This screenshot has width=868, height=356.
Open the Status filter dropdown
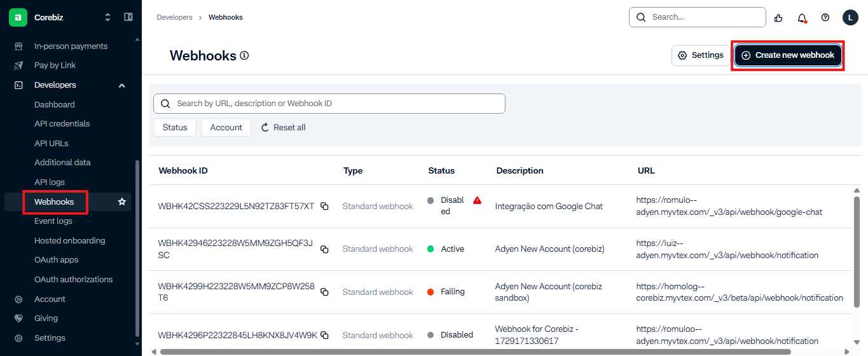pyautogui.click(x=175, y=127)
